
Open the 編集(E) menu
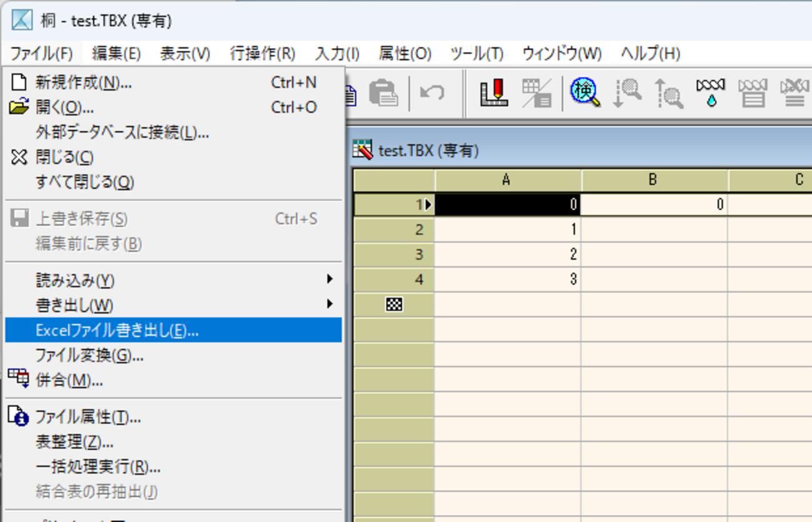(116, 54)
